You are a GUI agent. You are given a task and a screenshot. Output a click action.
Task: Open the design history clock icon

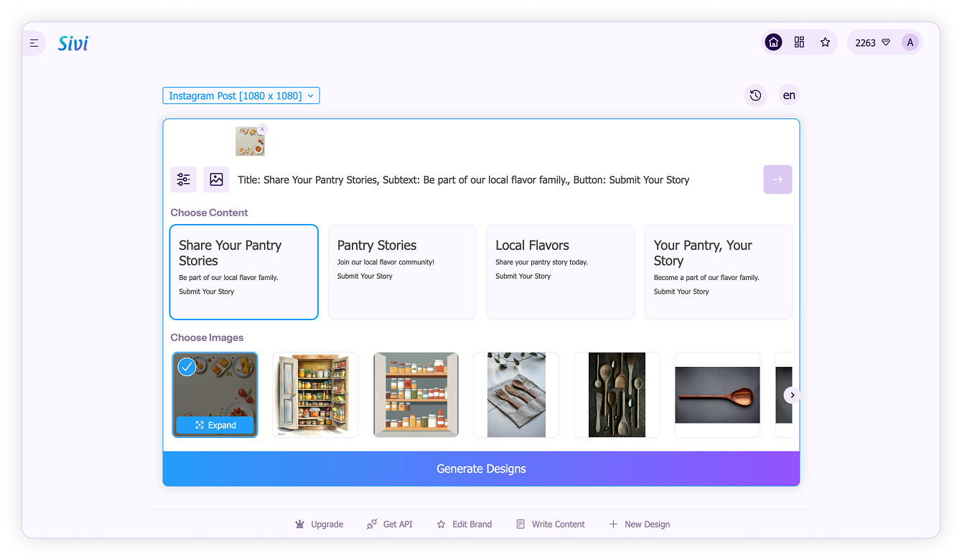tap(755, 95)
